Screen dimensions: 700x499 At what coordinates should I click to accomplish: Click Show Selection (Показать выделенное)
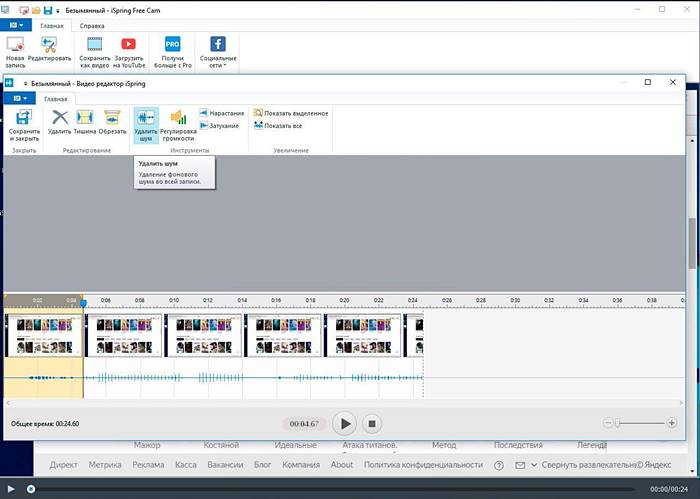click(290, 113)
